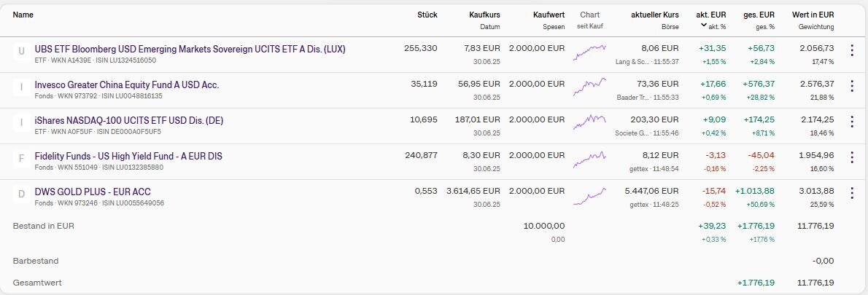This screenshot has height=295, width=868.
Task: Open Invesco Greater China Equity Fund link
Action: click(127, 84)
